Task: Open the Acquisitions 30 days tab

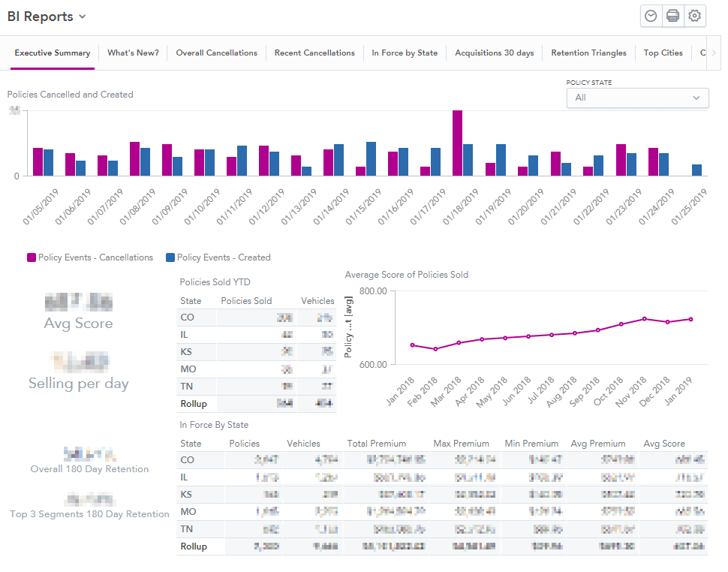Action: [494, 53]
